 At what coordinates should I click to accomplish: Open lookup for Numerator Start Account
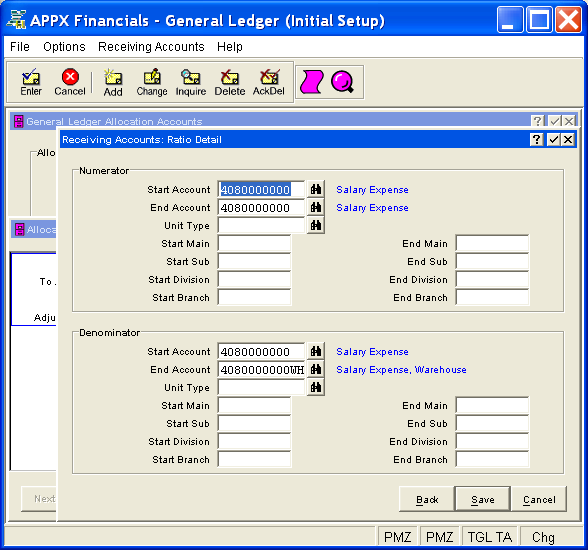[x=316, y=189]
